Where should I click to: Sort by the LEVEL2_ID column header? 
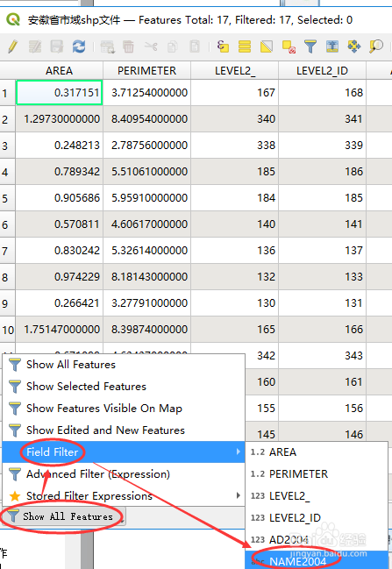pyautogui.click(x=323, y=70)
